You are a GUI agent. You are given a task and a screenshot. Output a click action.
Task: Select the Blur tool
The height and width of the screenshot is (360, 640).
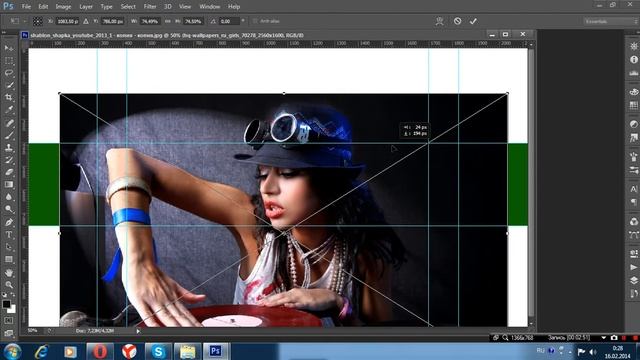9,197
